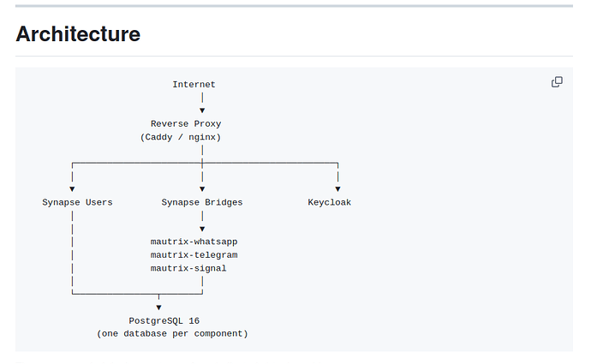The height and width of the screenshot is (364, 591).
Task: Click the Keycloak node label
Action: pos(330,202)
